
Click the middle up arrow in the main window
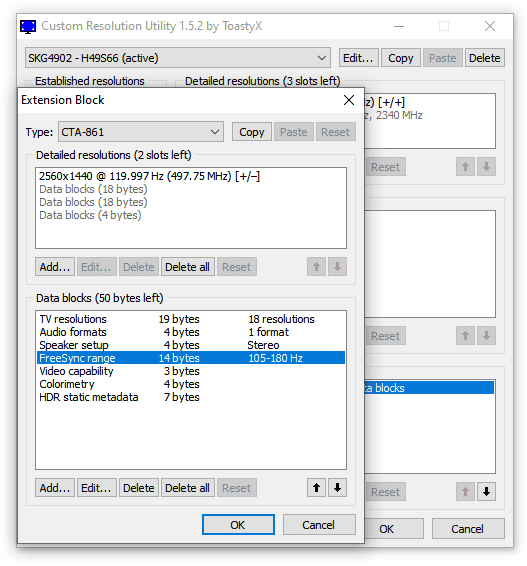click(x=465, y=336)
